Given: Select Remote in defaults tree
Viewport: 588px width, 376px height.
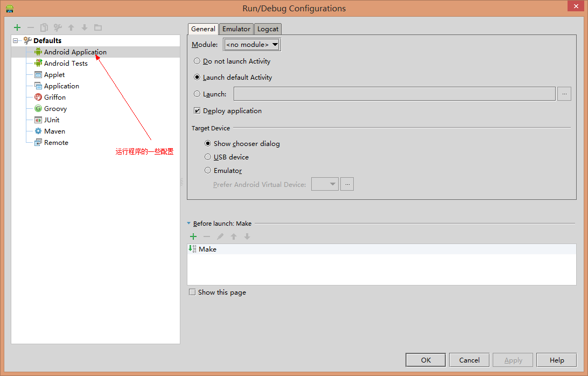Looking at the screenshot, I should tap(56, 142).
